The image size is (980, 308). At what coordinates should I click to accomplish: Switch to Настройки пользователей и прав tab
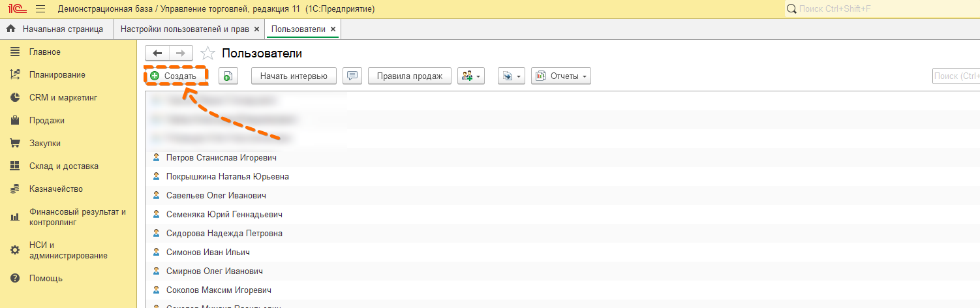point(185,29)
